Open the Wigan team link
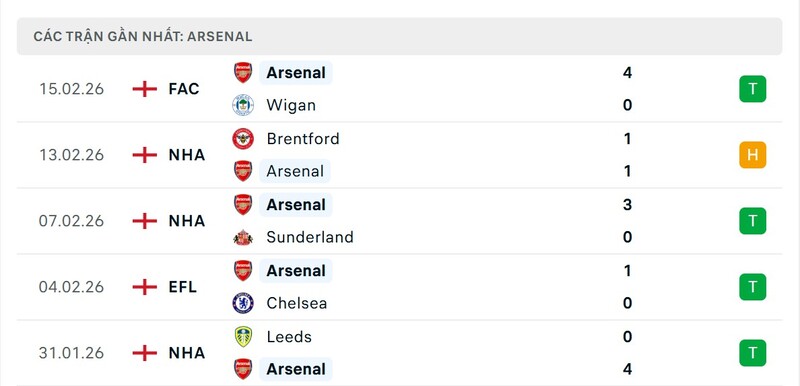Image resolution: width=800 pixels, height=386 pixels. pos(291,106)
